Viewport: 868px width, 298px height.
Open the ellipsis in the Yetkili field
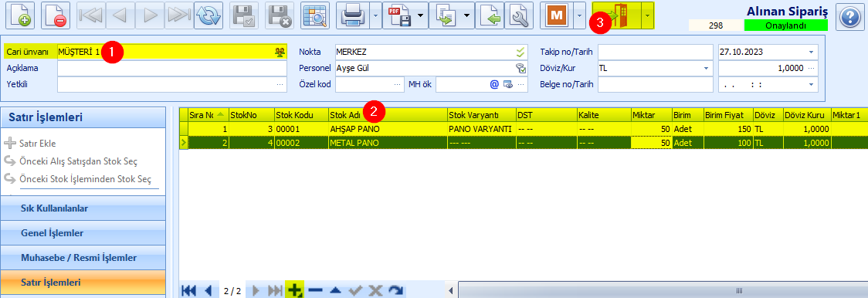pos(280,84)
